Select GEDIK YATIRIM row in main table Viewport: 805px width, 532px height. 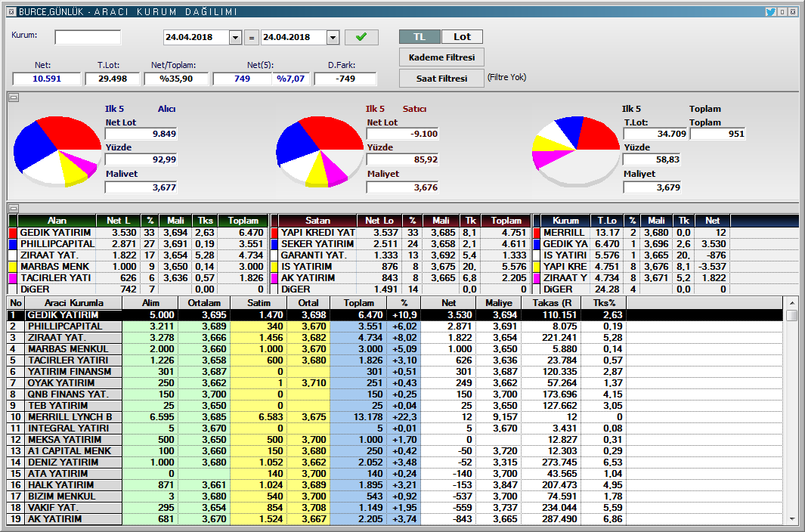tap(395, 315)
